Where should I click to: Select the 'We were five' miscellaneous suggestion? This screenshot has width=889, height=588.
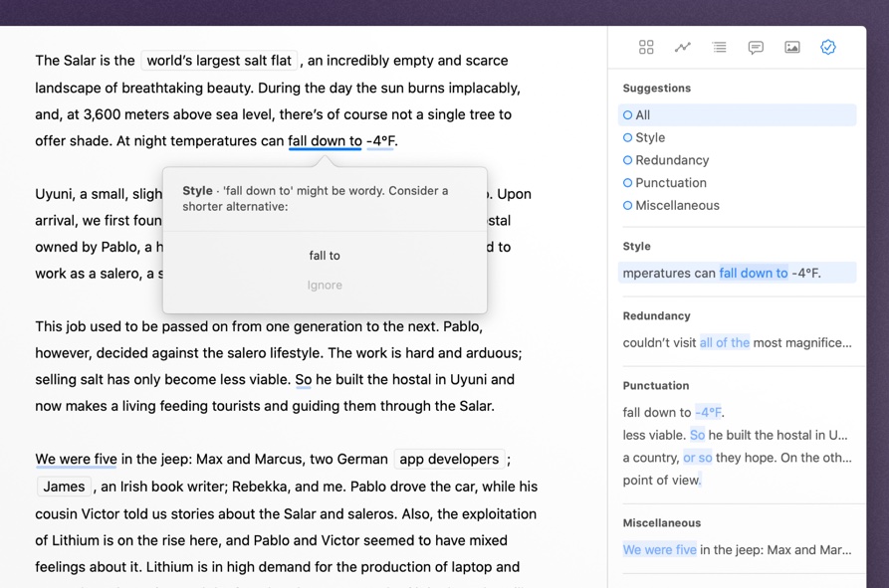(x=737, y=549)
